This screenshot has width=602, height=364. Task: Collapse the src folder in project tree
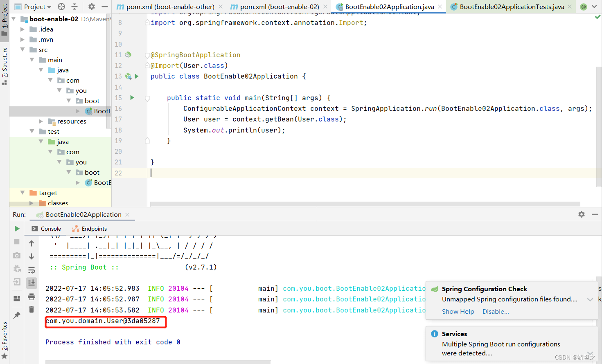[x=23, y=49]
